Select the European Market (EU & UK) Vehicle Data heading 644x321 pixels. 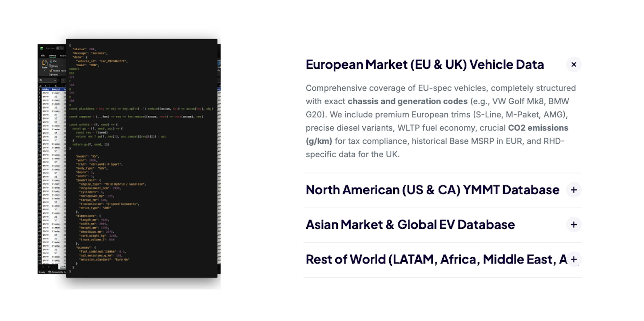tap(425, 64)
